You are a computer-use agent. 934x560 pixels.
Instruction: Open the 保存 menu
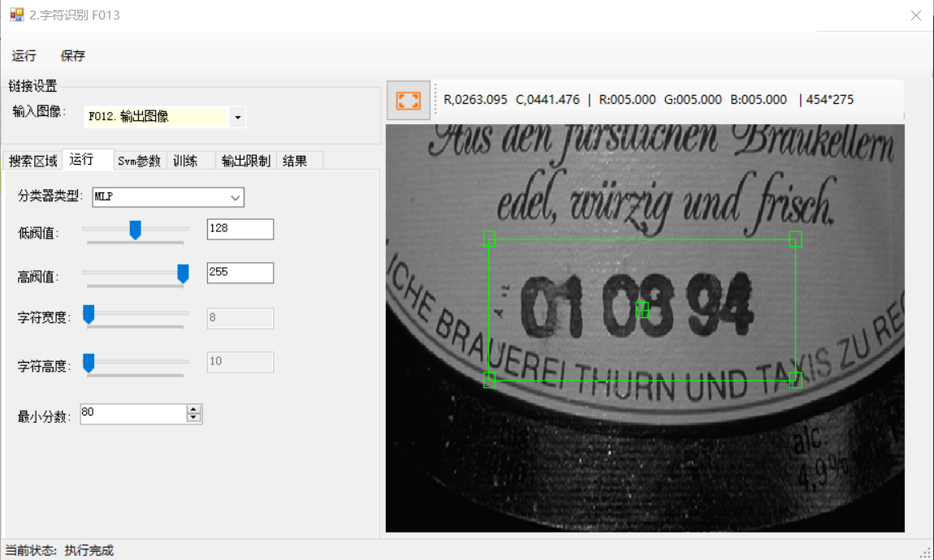tap(72, 56)
